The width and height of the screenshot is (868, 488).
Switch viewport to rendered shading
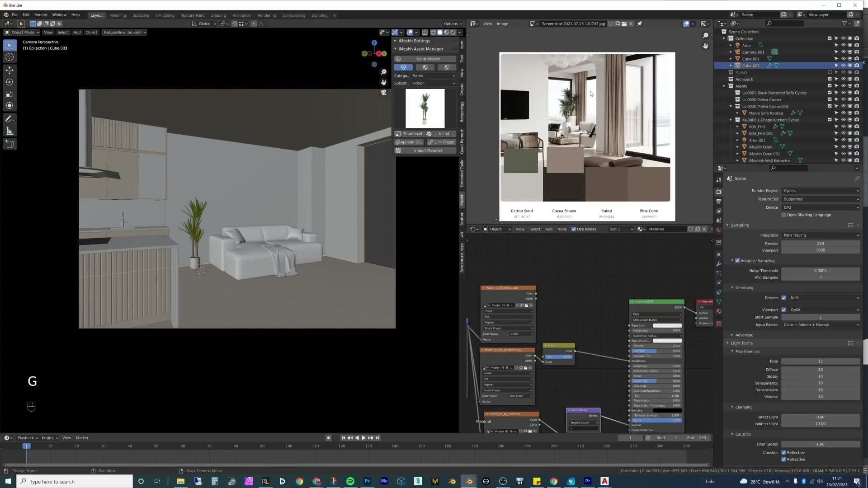coord(453,33)
